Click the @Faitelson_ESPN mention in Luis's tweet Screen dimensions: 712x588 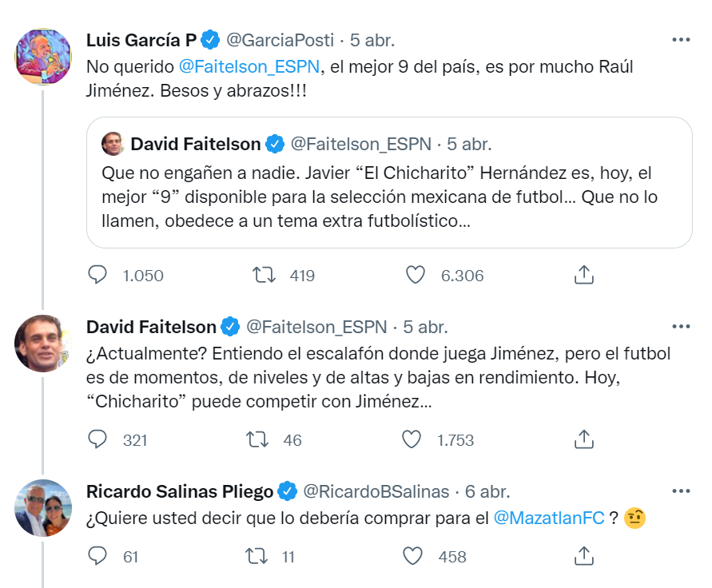pyautogui.click(x=249, y=67)
